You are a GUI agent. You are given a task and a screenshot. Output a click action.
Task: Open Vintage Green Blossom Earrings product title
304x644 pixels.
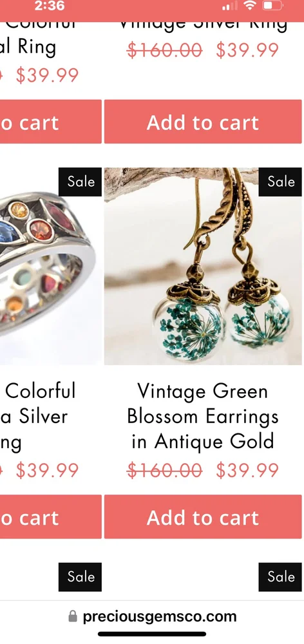click(203, 415)
